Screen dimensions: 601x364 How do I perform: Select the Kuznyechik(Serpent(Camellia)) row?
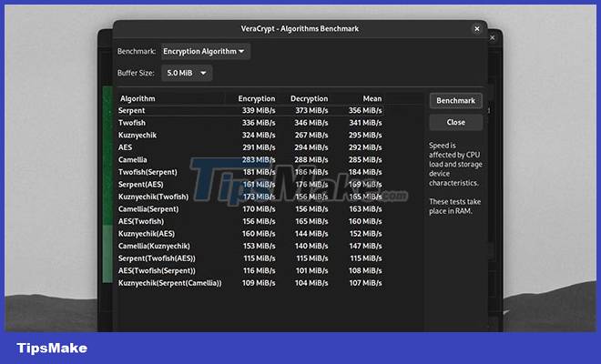pos(250,283)
